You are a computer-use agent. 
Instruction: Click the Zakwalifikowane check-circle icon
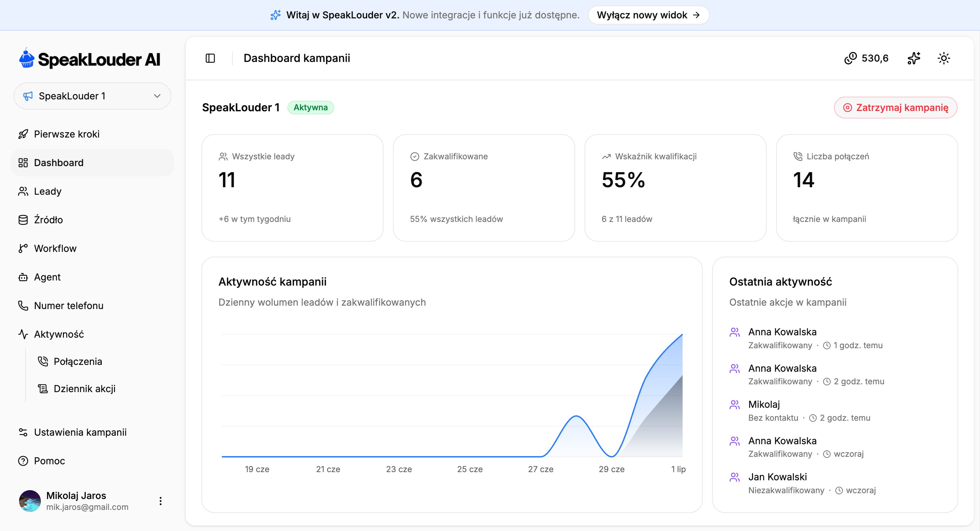[415, 157]
